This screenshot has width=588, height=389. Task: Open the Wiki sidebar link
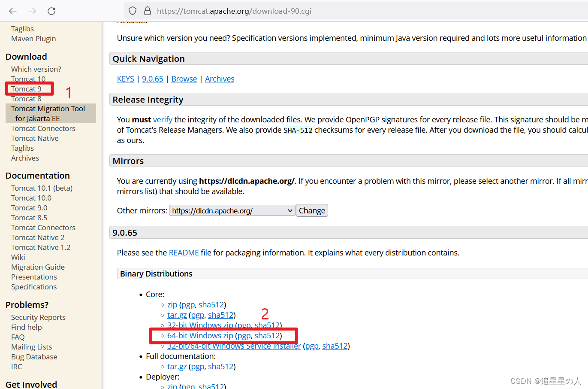(x=18, y=257)
